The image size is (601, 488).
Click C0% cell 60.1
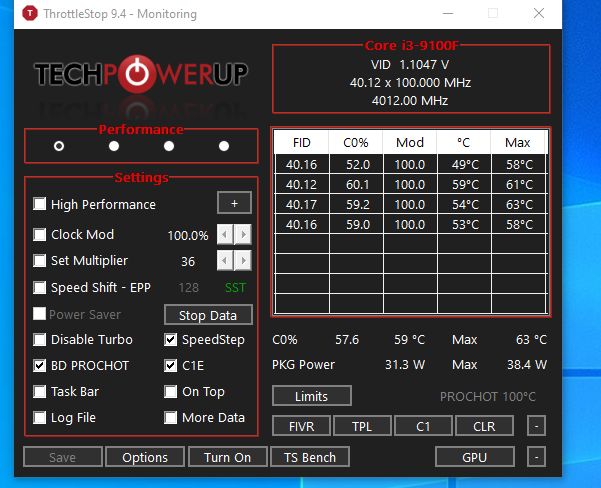[x=356, y=184]
